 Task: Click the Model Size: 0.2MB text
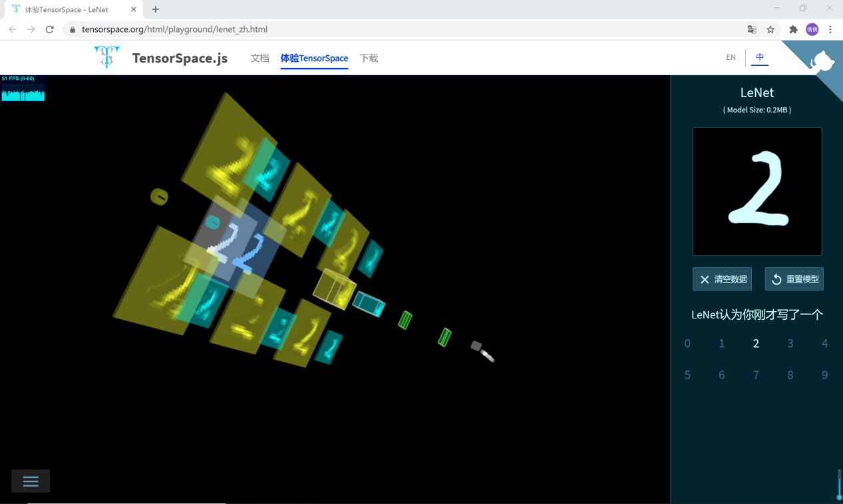757,110
